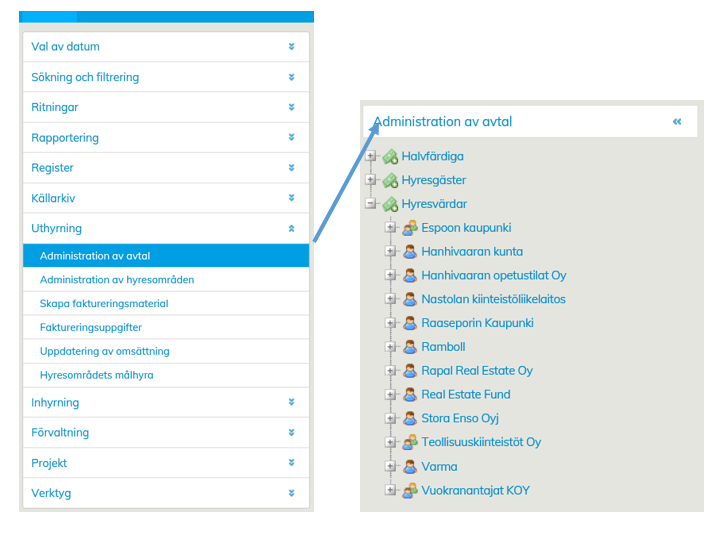The width and height of the screenshot is (721, 533).
Task: Click the Vuokranantajat KOY group icon
Action: point(410,490)
